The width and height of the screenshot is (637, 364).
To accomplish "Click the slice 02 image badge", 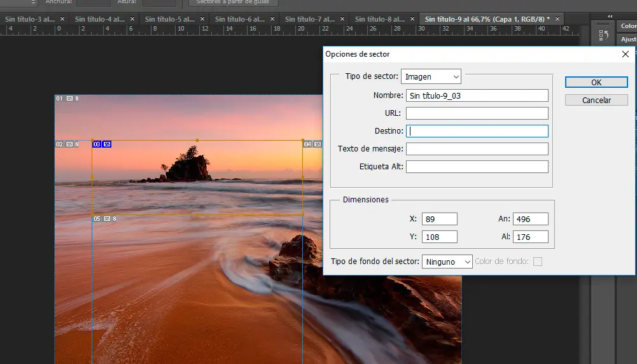I will pyautogui.click(x=69, y=144).
